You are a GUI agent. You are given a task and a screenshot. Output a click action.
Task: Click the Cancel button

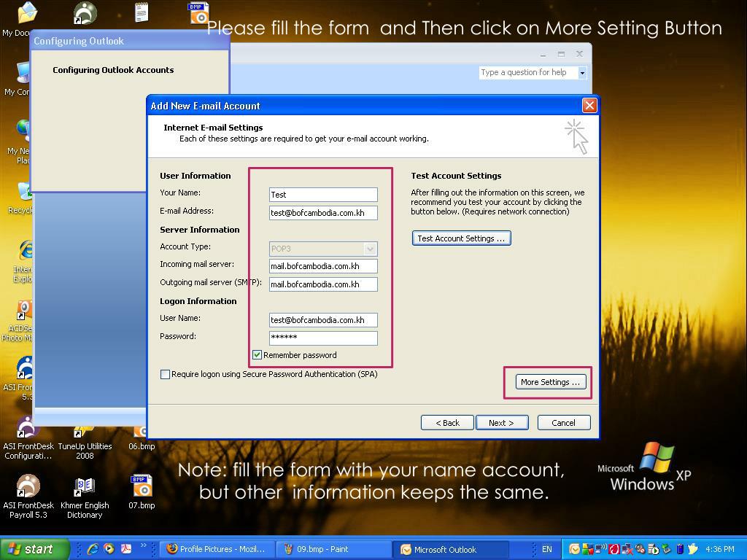click(x=564, y=422)
